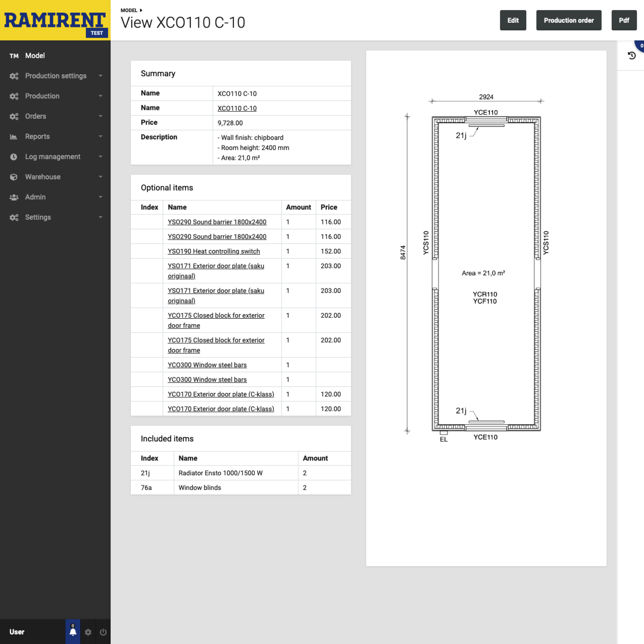Click the Edit button

pos(513,20)
